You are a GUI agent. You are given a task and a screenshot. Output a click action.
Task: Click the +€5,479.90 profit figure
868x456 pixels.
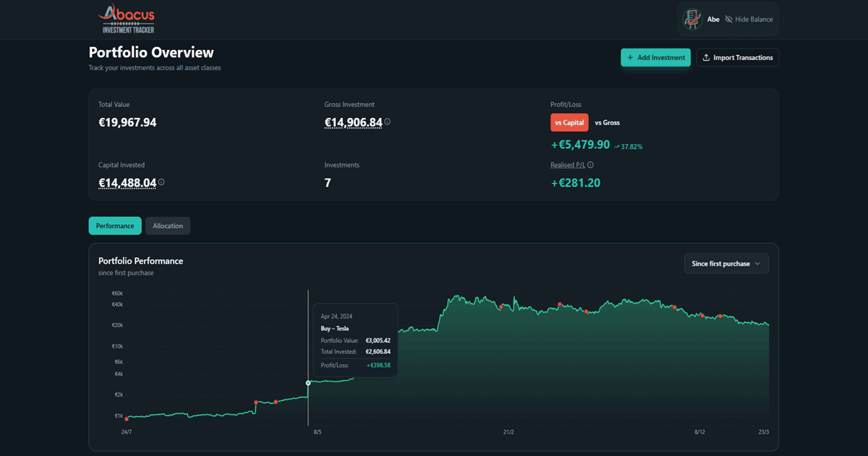pos(580,145)
